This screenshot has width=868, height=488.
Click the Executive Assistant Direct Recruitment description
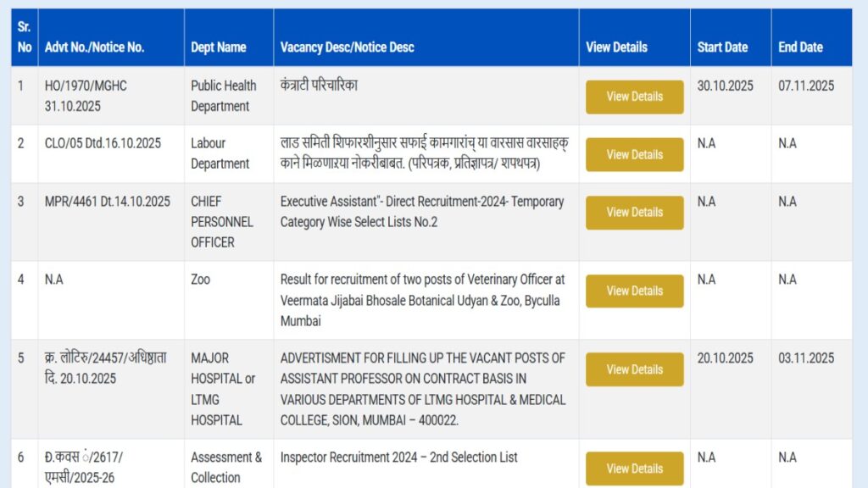point(421,212)
